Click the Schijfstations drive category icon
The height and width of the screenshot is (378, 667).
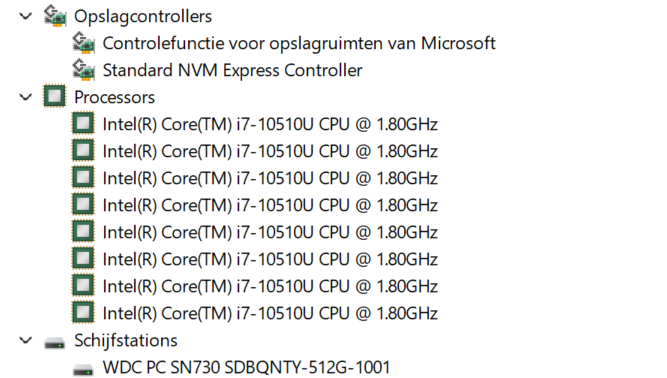coord(54,343)
